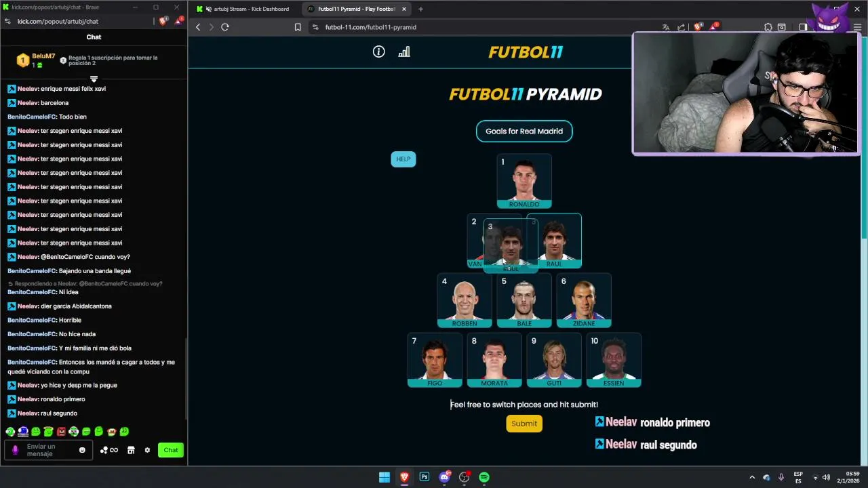Click the chat panel scrollbar
This screenshot has height=488, width=868.
(x=186, y=380)
